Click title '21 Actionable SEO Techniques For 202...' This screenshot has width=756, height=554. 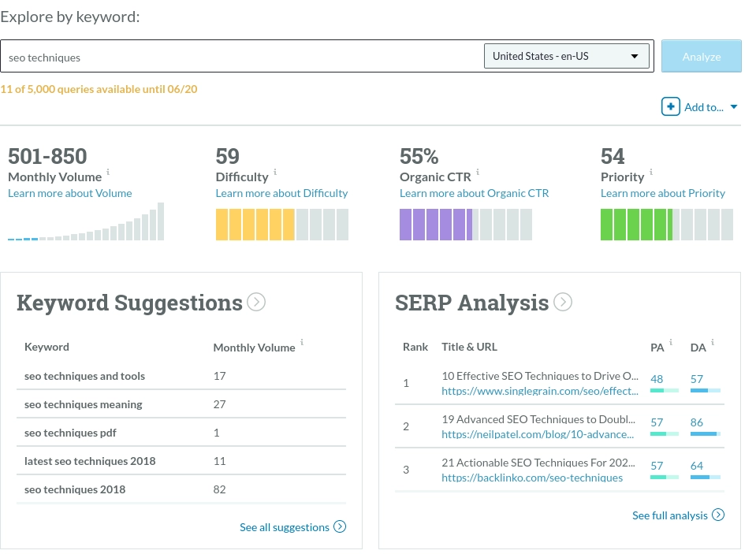[x=538, y=463]
